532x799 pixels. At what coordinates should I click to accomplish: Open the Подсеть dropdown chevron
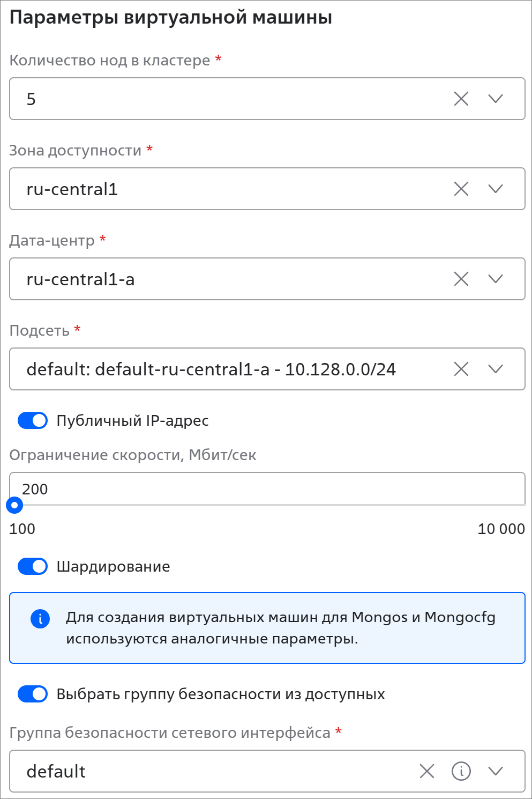click(x=496, y=369)
